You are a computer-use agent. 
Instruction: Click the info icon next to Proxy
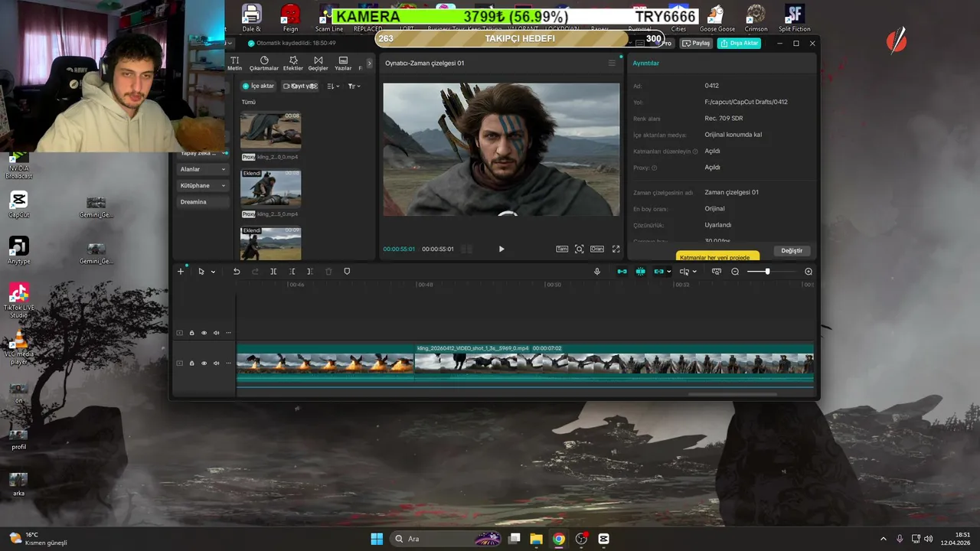[x=654, y=168]
